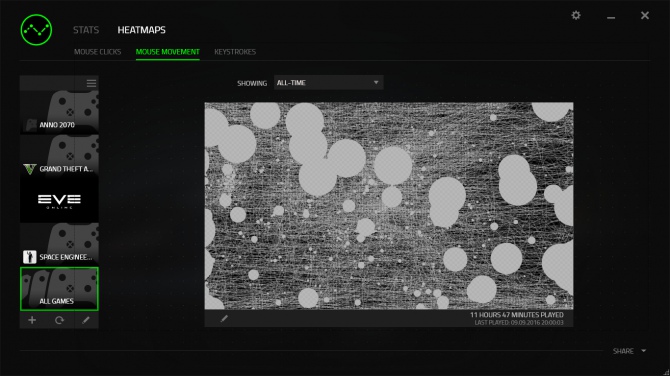670x376 pixels.
Task: Select the Mouse Movement tab
Action: coord(168,52)
